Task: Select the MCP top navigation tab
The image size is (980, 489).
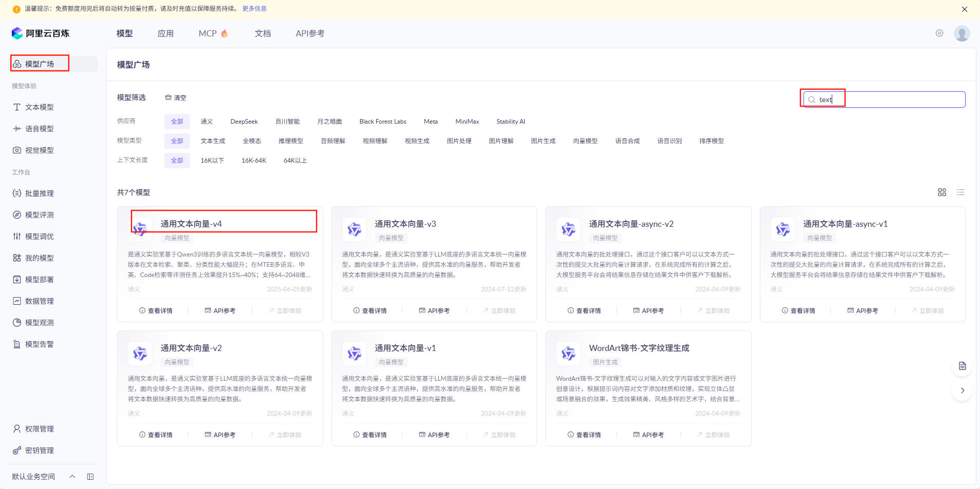Action: tap(213, 33)
